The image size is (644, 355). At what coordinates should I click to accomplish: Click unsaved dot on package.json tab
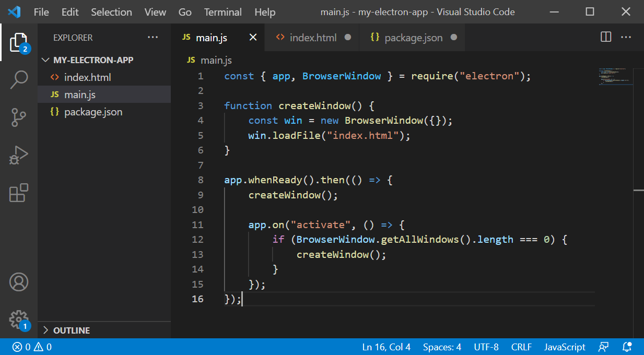click(453, 38)
